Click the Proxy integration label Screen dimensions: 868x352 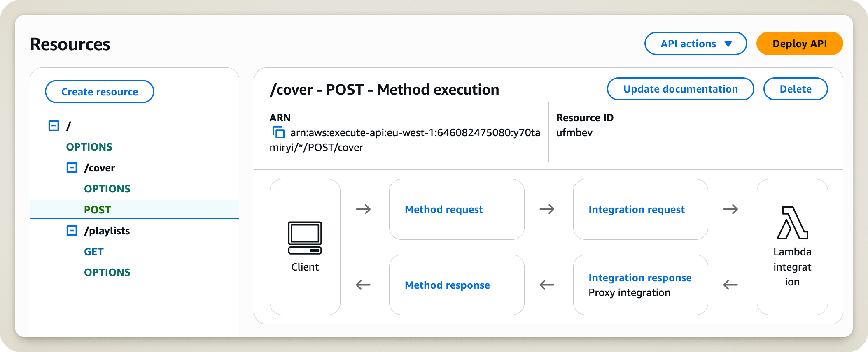tap(629, 292)
